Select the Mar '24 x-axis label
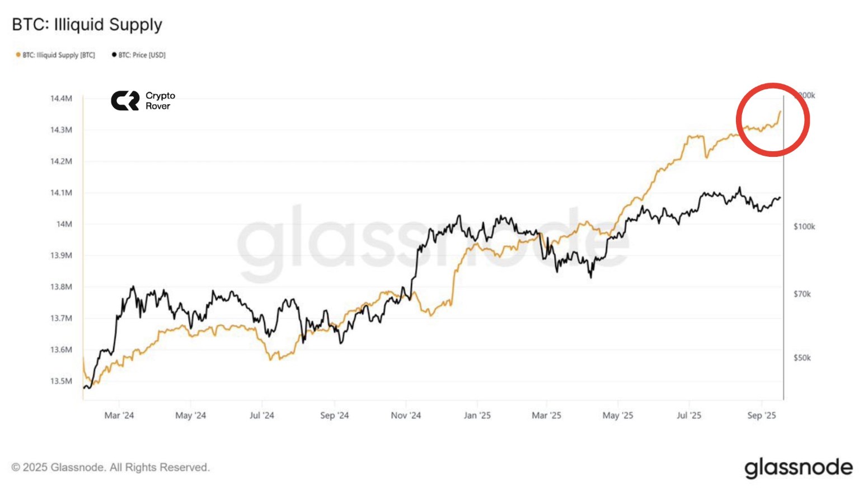The width and height of the screenshot is (868, 489). point(119,415)
